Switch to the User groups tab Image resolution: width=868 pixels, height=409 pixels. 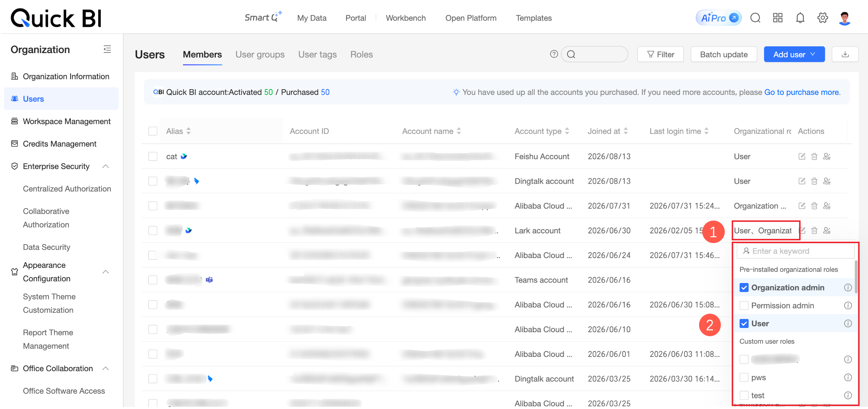click(x=260, y=54)
